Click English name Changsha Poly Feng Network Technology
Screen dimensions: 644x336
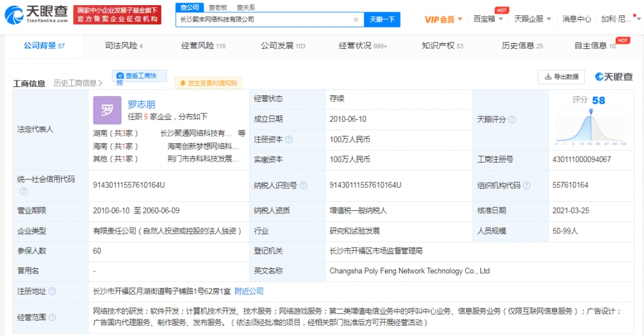pyautogui.click(x=410, y=271)
